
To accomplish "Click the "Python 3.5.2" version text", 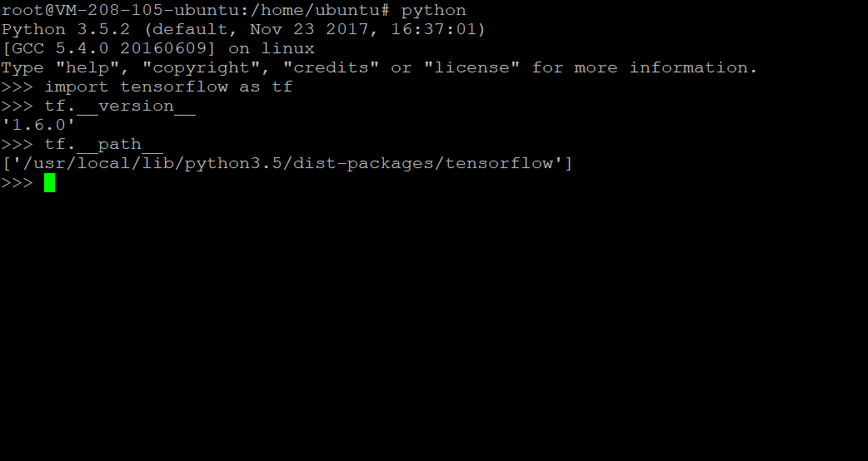I will pos(65,30).
